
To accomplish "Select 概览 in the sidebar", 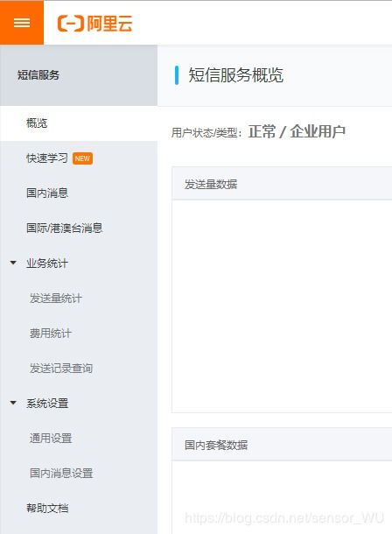I will pos(79,123).
